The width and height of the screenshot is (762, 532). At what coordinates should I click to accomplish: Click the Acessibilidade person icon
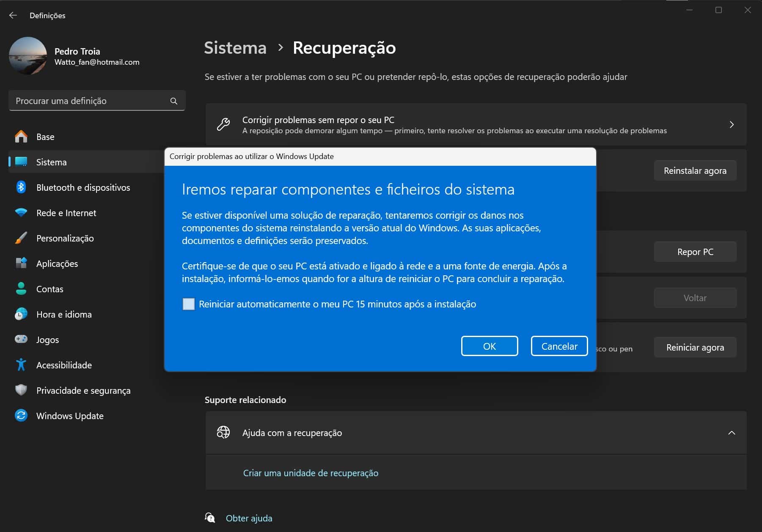pos(21,365)
